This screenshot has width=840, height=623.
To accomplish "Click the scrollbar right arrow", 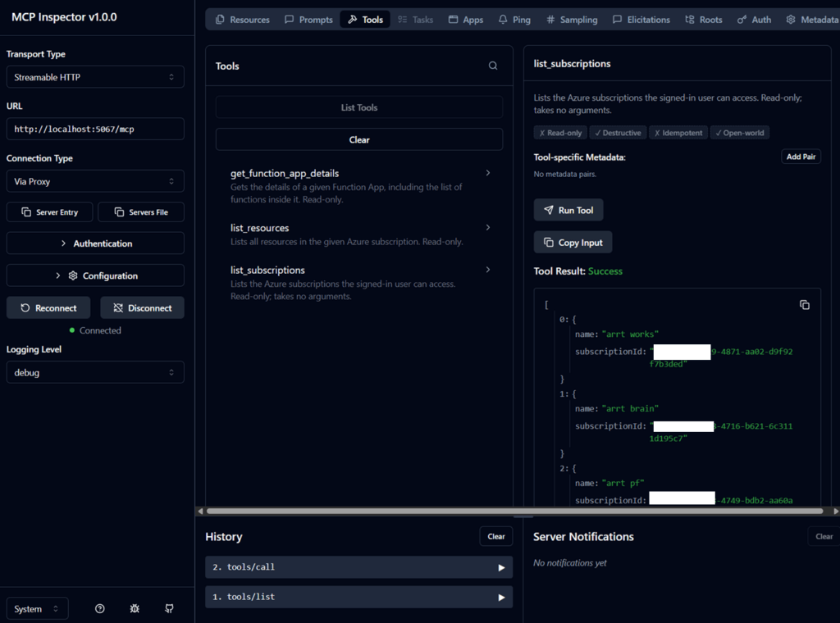I will pos(836,512).
